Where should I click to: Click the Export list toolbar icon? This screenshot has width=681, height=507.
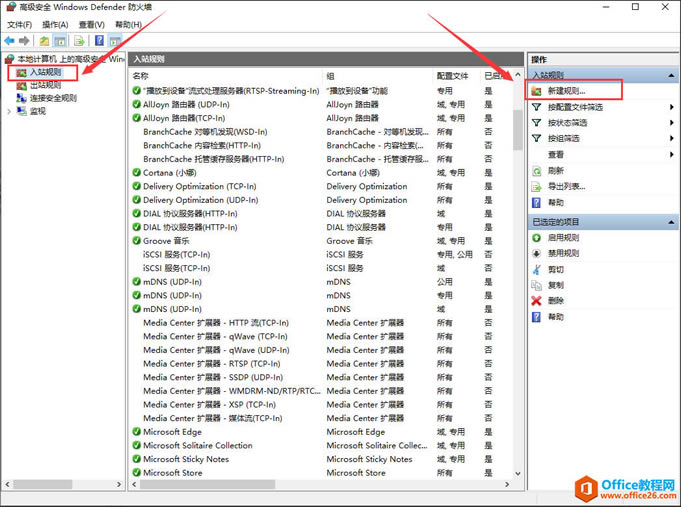[x=79, y=41]
